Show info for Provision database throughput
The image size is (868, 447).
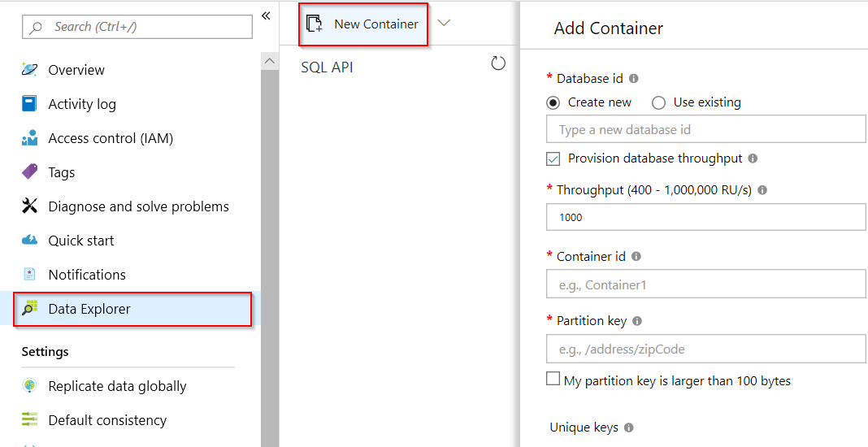click(x=753, y=158)
